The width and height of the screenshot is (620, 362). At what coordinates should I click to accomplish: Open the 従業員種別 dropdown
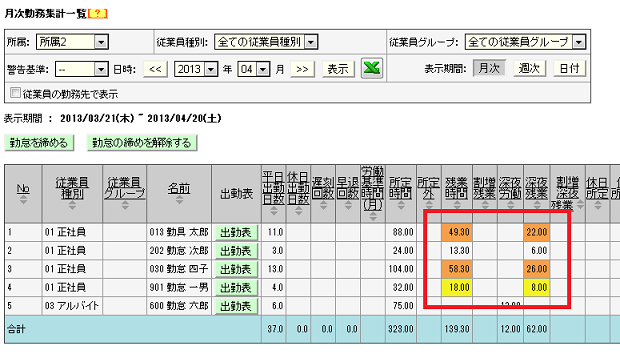coord(266,42)
